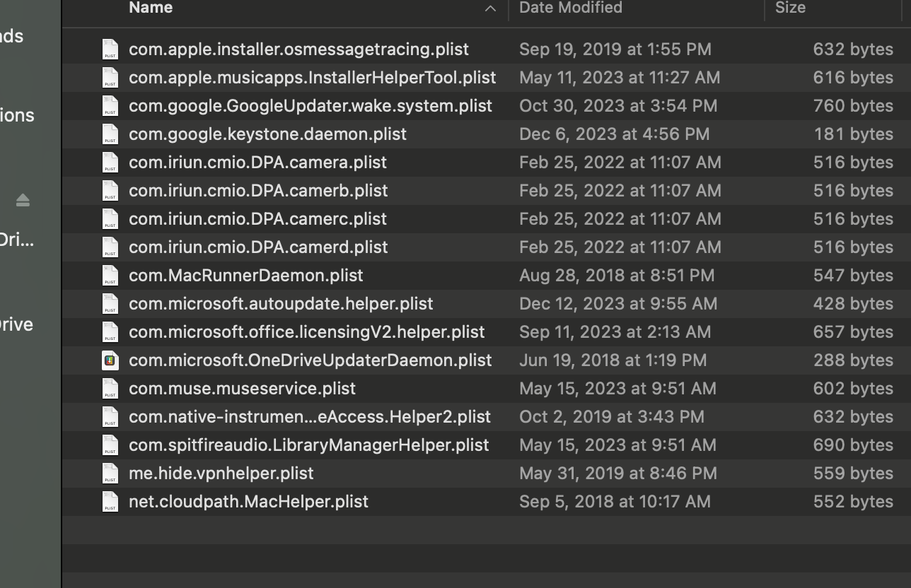
Task: Click the OneDriveUpdaterDaemon plist colored file icon
Action: tap(110, 360)
